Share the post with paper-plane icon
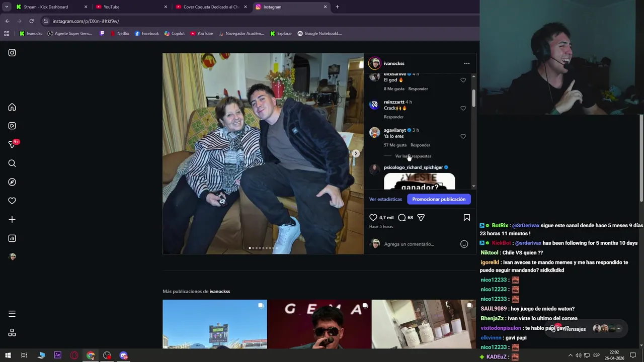The height and width of the screenshot is (362, 644). (x=421, y=218)
